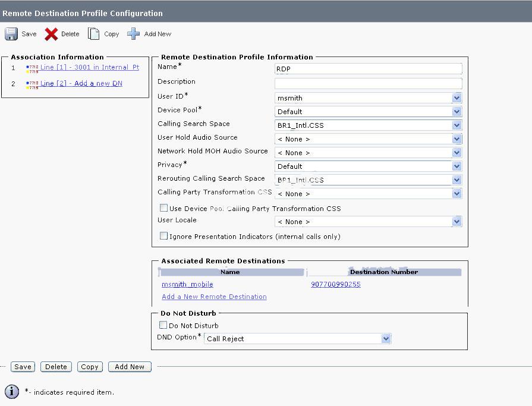532x406 pixels.
Task: Click the bottom Add New button
Action: 130,367
